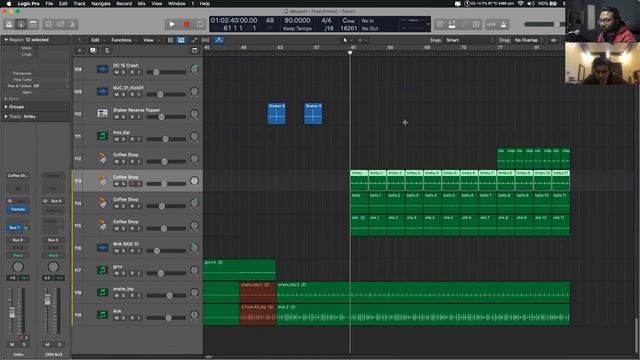Click the BHK RIDE 10 audio track icon
This screenshot has width=640, height=360.
tap(102, 248)
